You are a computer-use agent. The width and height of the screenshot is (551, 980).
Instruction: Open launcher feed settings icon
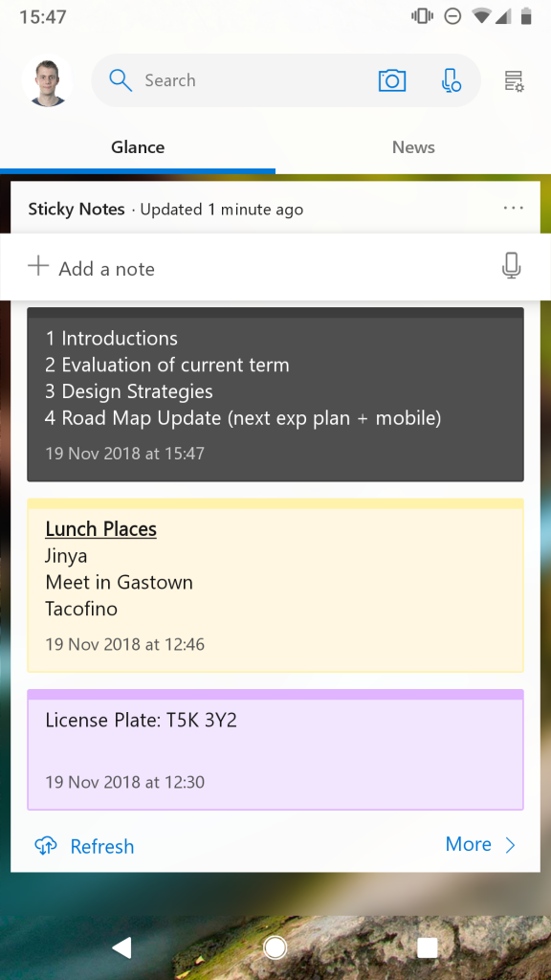[x=514, y=80]
